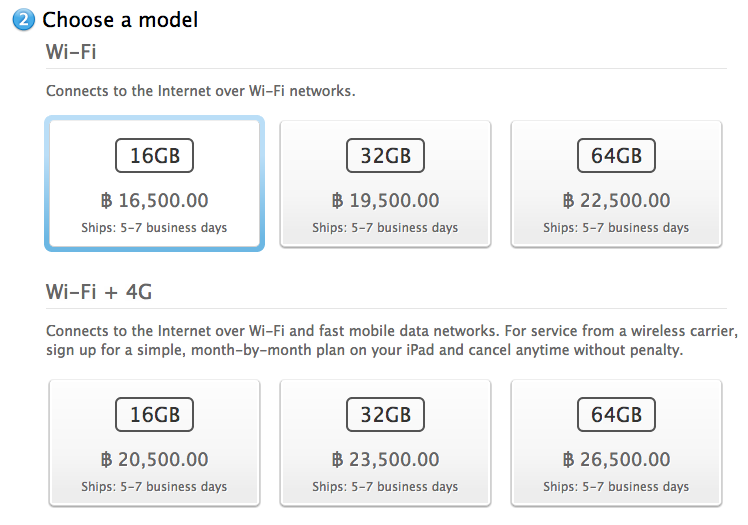
Task: Select the Wi-Fi + 4G 16GB model card
Action: pos(154,442)
